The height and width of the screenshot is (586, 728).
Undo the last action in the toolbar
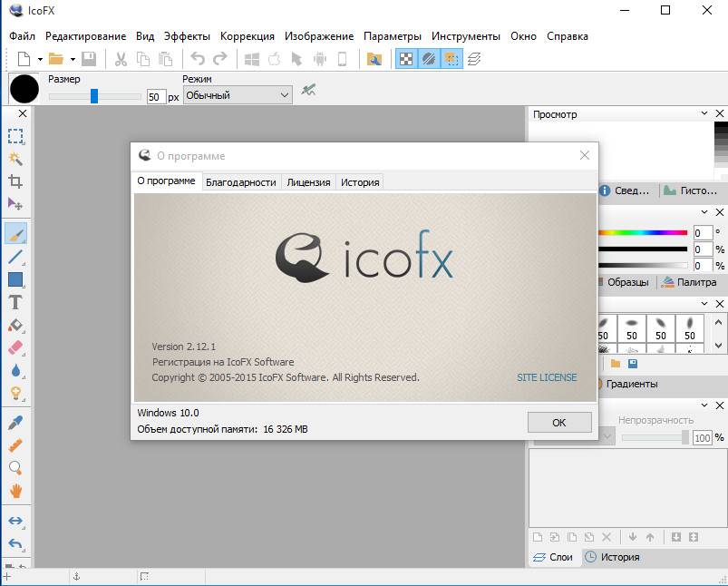click(x=198, y=59)
